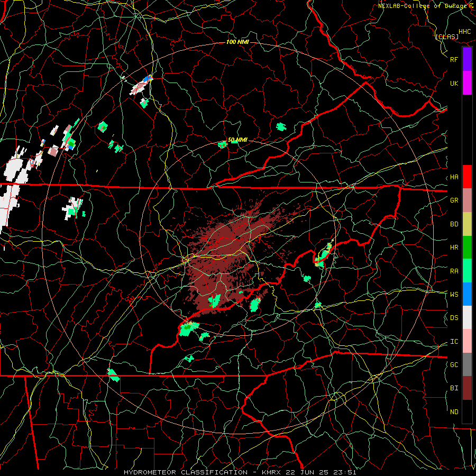Click the GC legend label
This screenshot has height=476, width=476.
coord(454,364)
